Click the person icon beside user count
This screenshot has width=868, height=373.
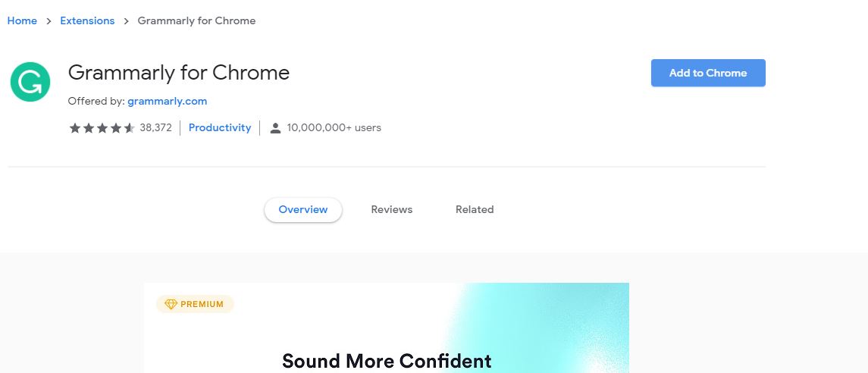tap(275, 128)
